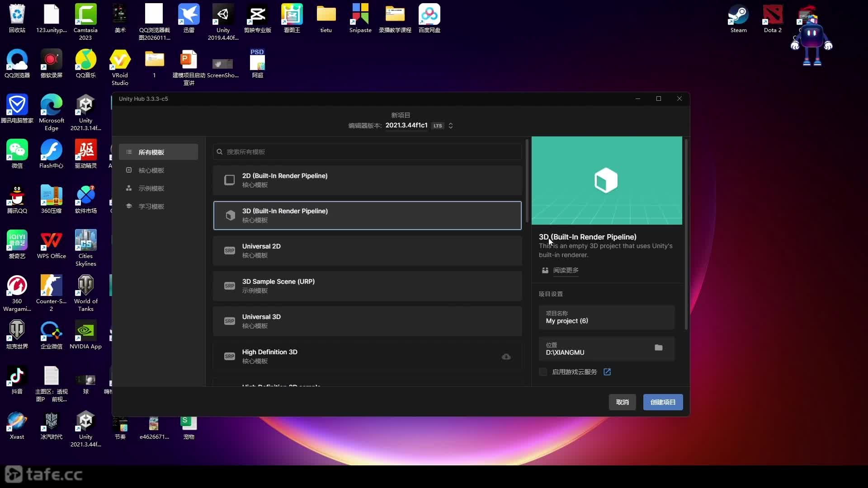Open Counter-Strike 2 desktop shortcut
The width and height of the screenshot is (868, 488).
tap(51, 294)
